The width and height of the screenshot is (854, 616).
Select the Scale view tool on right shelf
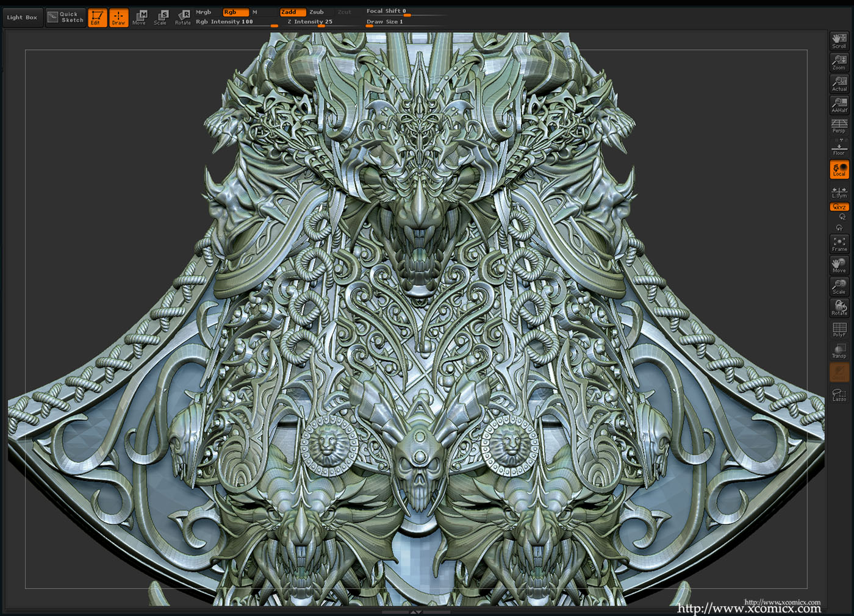pyautogui.click(x=839, y=287)
